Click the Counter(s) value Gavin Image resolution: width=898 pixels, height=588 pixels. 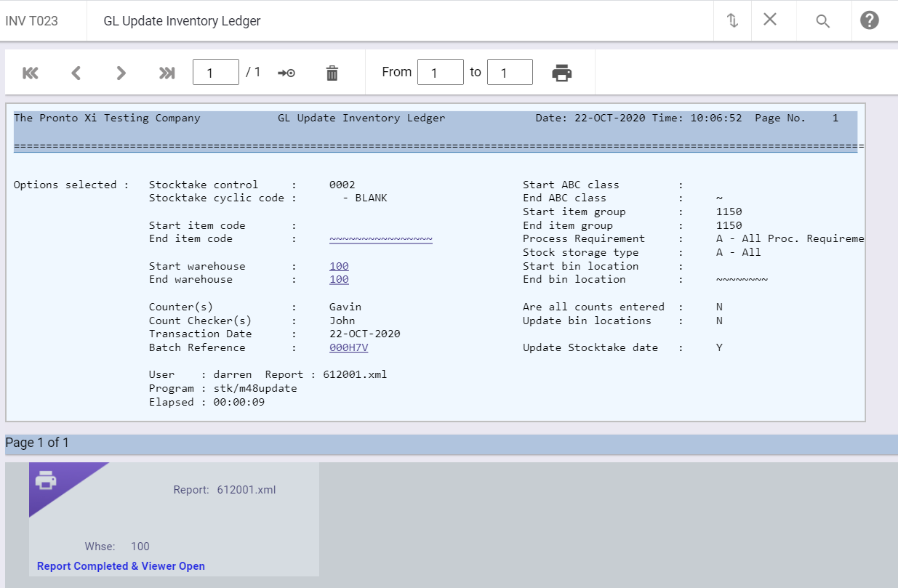(x=345, y=307)
